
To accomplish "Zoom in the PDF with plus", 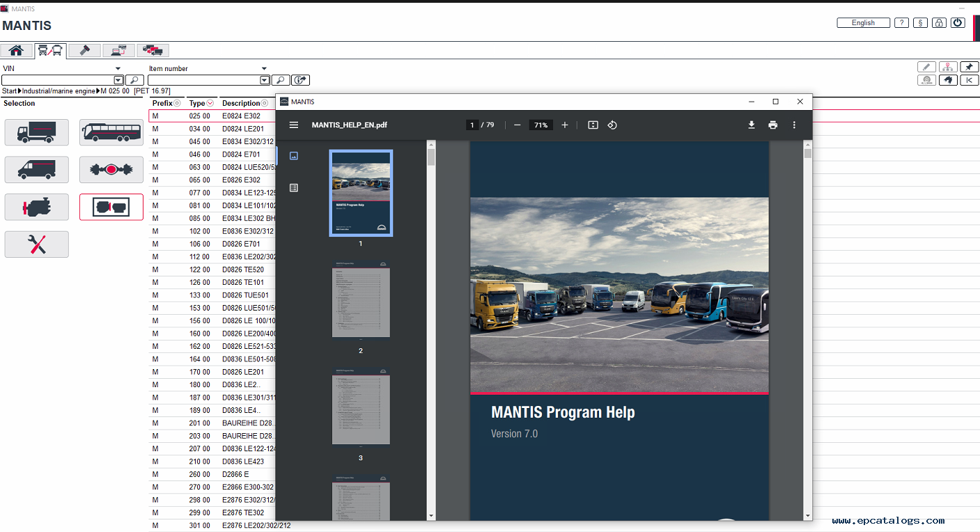I will [565, 125].
